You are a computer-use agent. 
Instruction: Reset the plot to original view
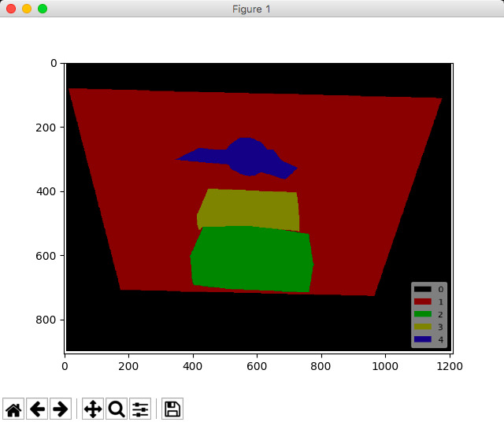(x=14, y=409)
